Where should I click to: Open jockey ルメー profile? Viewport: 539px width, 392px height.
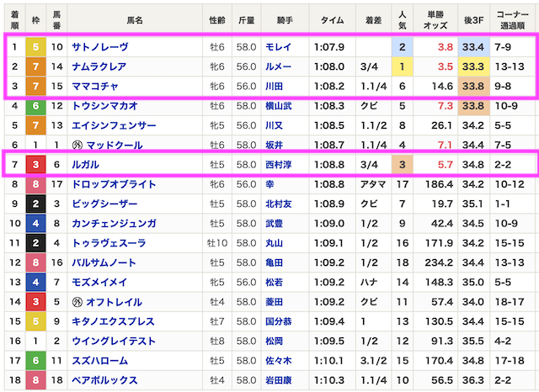pos(279,66)
